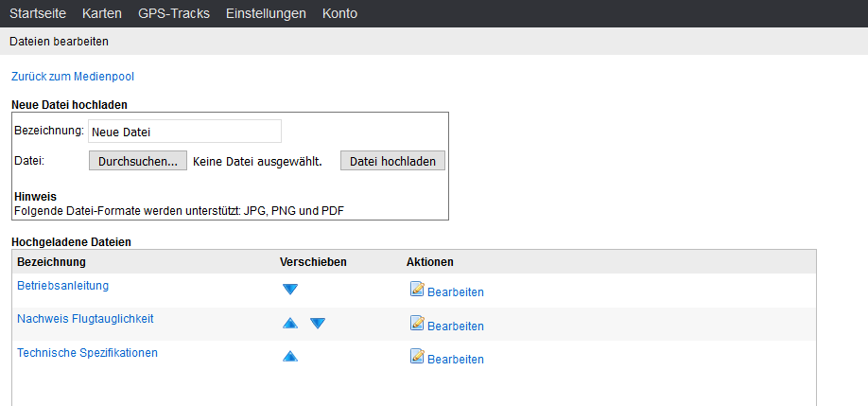The height and width of the screenshot is (406, 868).
Task: Move Nachweis Flugtauglichkeit down with arrow icon
Action: pyautogui.click(x=318, y=324)
